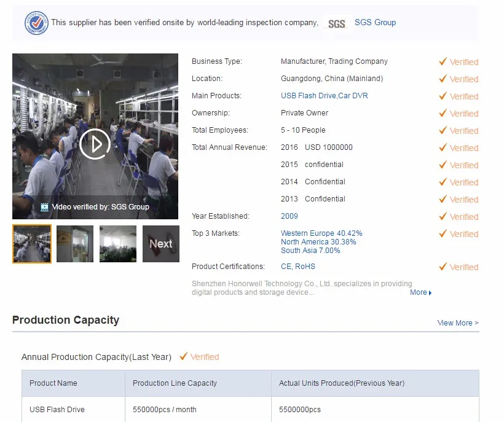
Task: Open the SGS Group link in banner
Action: (375, 23)
